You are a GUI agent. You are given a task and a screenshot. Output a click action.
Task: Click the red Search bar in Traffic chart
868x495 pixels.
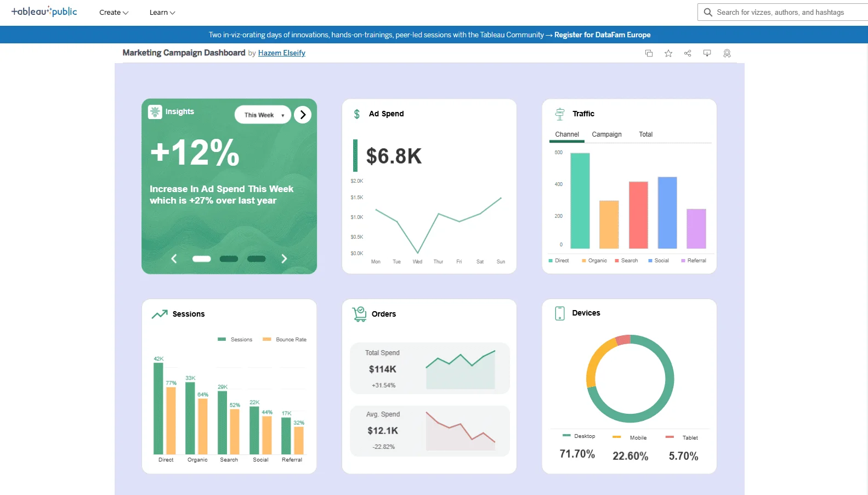click(638, 215)
